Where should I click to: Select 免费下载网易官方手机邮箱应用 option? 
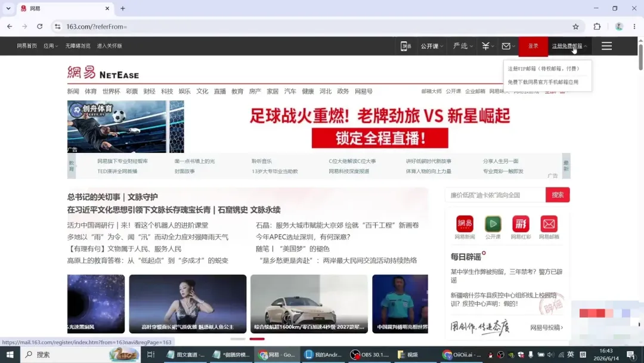click(x=543, y=82)
